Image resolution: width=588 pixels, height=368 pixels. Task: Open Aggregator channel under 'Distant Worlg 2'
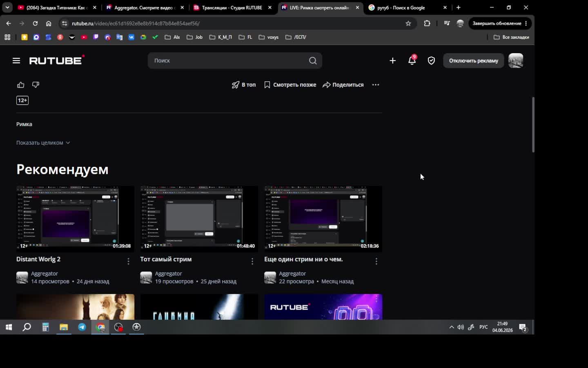pyautogui.click(x=45, y=274)
